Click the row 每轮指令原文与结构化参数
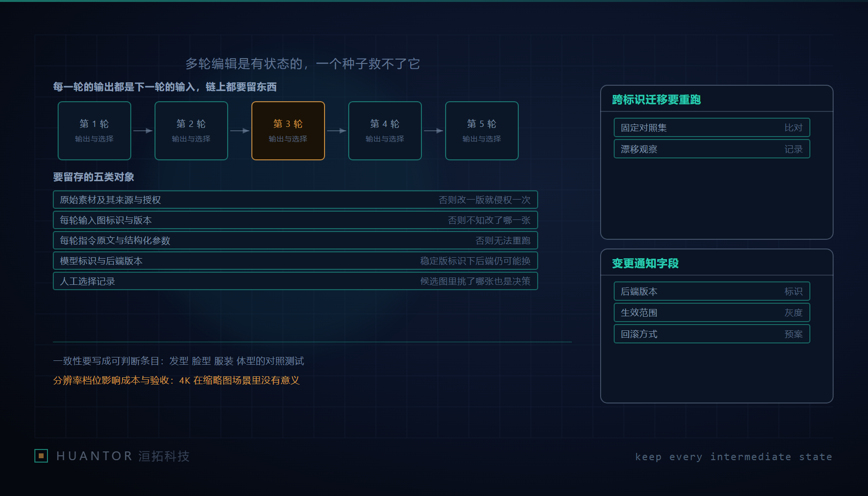Image resolution: width=868 pixels, height=496 pixels. 295,240
